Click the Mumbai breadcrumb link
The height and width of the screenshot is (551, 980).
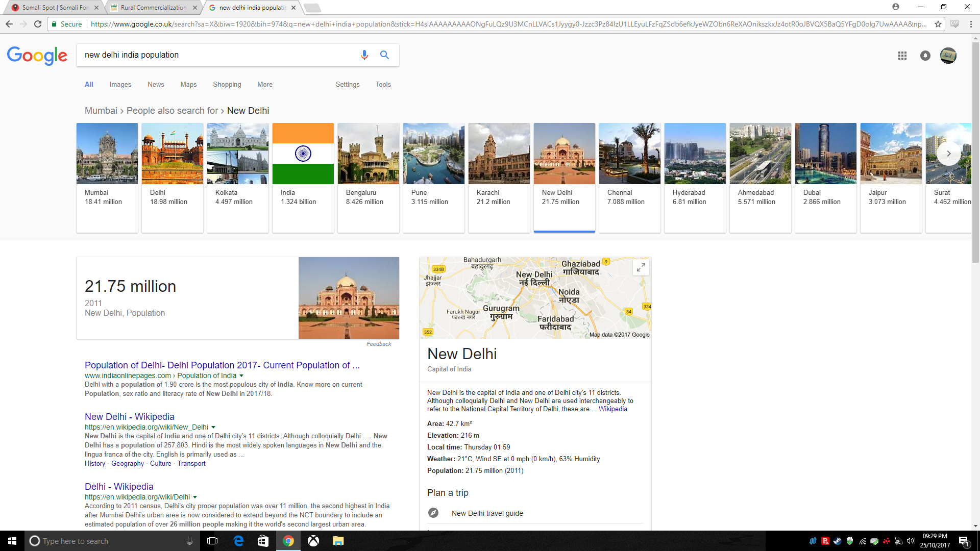tap(101, 111)
